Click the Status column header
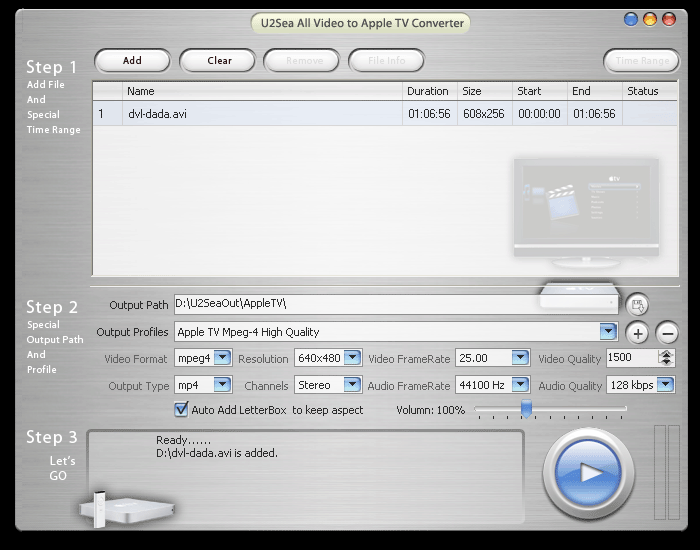The image size is (700, 550). pos(650,91)
